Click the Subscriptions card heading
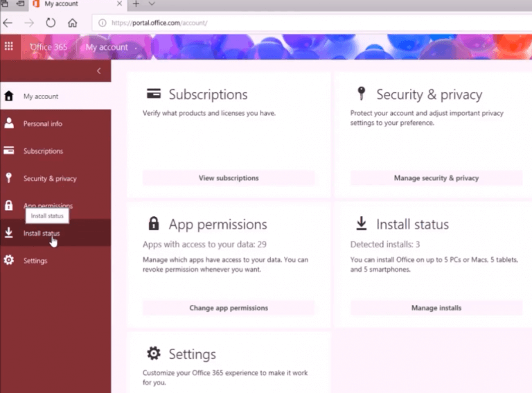This screenshot has width=532, height=393. click(x=209, y=95)
